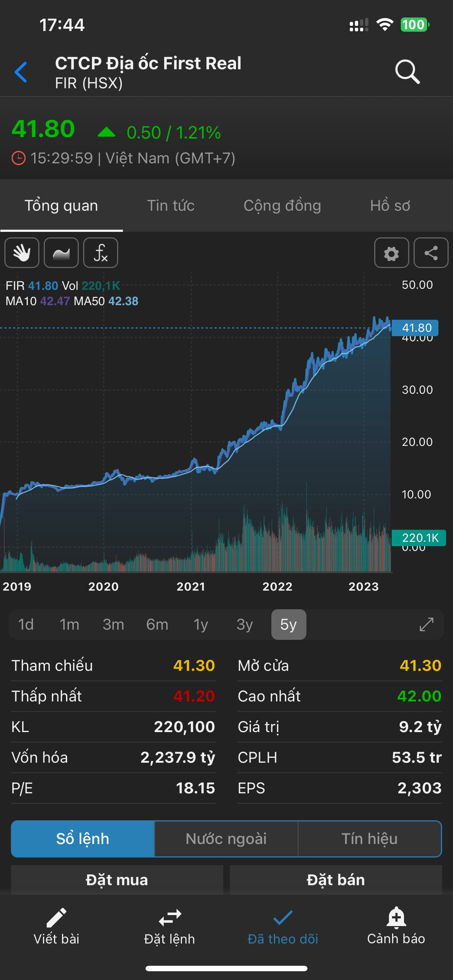Tap the Cảnh báo bell icon
Image resolution: width=453 pixels, height=980 pixels.
396,918
